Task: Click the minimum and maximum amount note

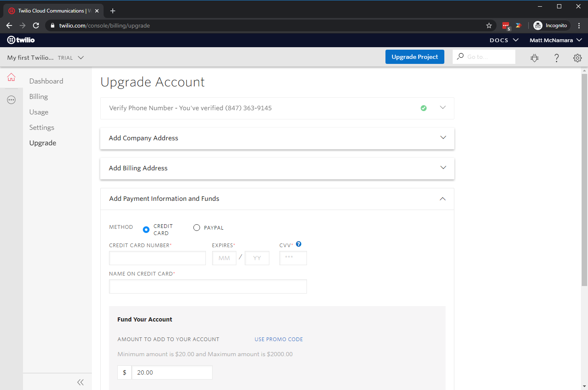Action: [x=205, y=354]
